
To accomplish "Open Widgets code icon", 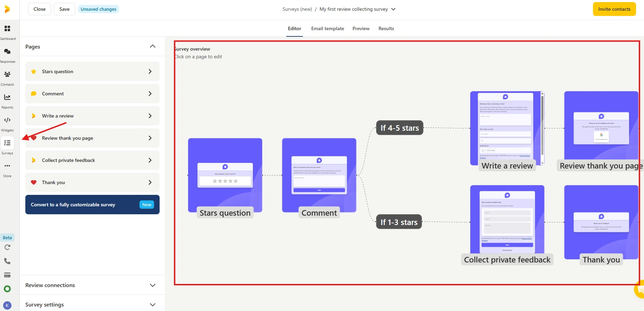I will tap(7, 120).
